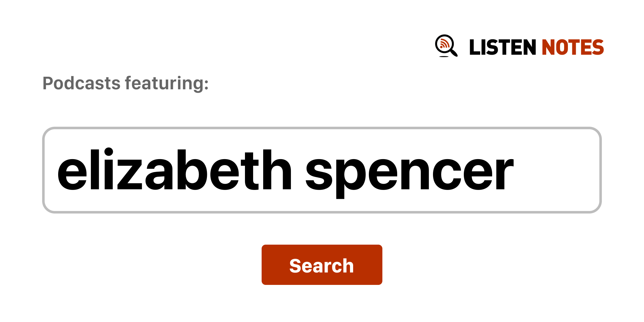The image size is (644, 322).
Task: Click the black word LISTEN in the logo
Action: pyautogui.click(x=502, y=47)
